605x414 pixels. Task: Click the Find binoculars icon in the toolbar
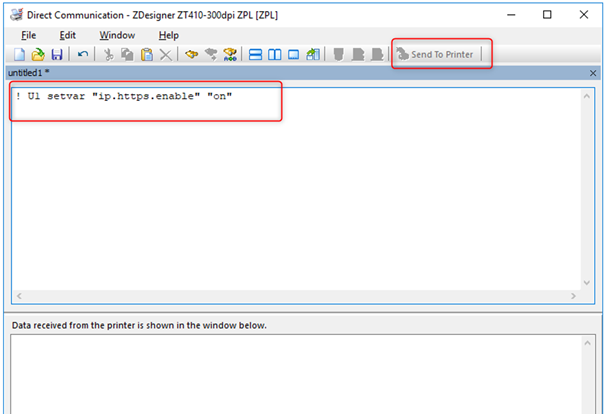tap(191, 54)
